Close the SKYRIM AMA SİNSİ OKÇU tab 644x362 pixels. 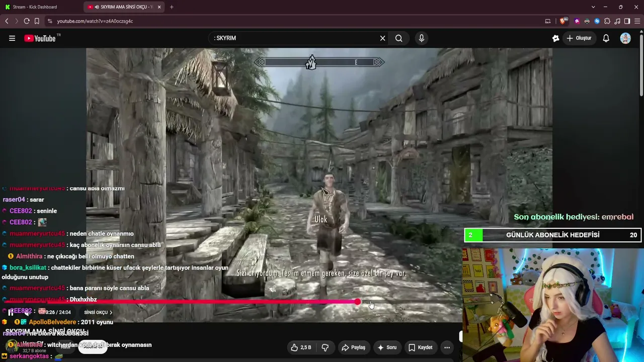pos(159,7)
